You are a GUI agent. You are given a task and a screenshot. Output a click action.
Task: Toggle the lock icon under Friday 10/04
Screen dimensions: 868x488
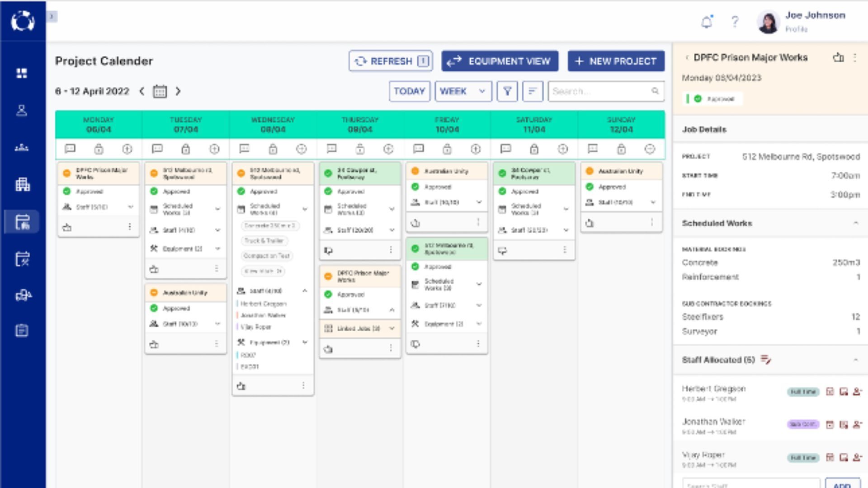(x=447, y=149)
